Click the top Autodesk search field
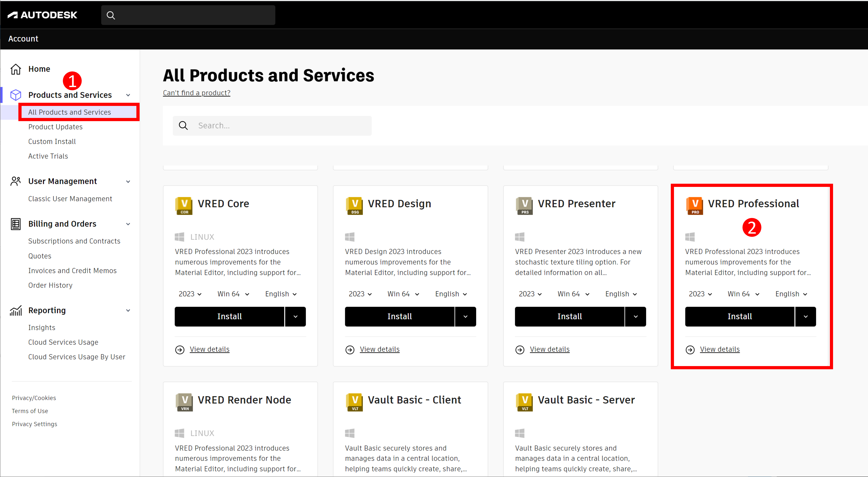Viewport: 868px width, 477px height. [188, 15]
